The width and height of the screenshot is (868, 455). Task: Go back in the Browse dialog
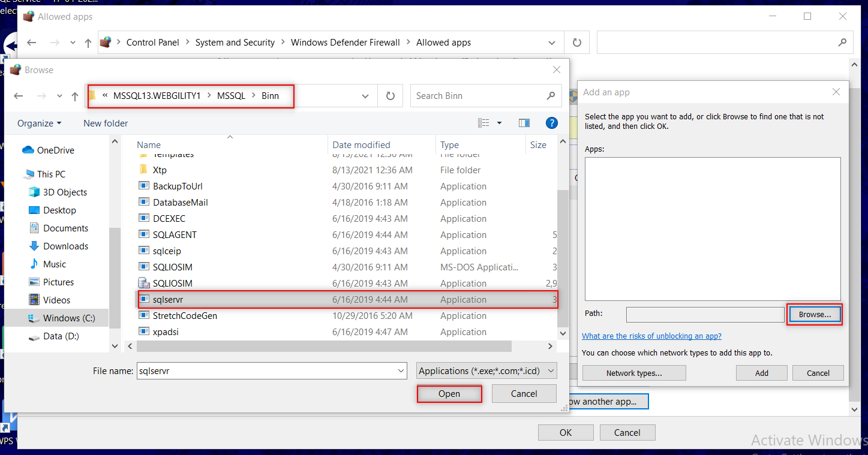tap(19, 96)
